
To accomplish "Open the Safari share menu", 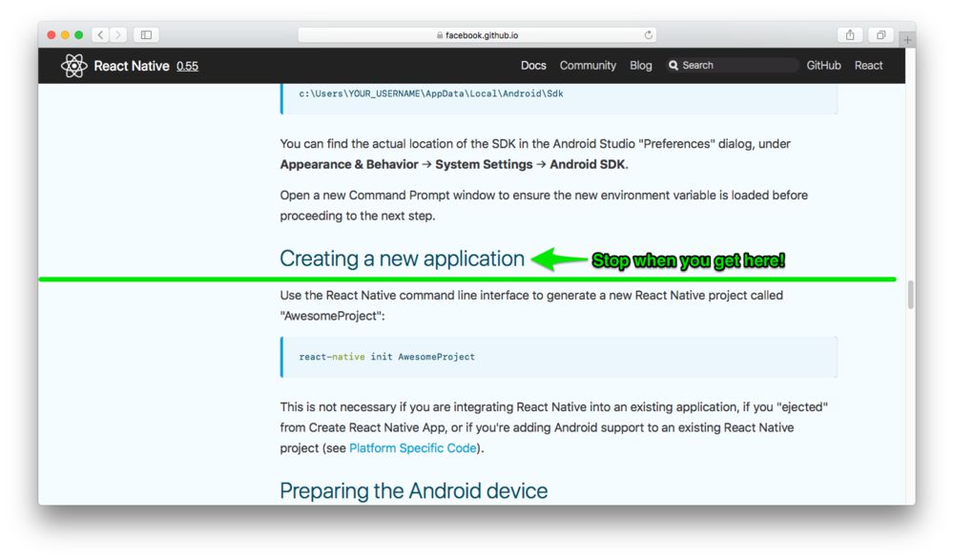I will coord(850,34).
